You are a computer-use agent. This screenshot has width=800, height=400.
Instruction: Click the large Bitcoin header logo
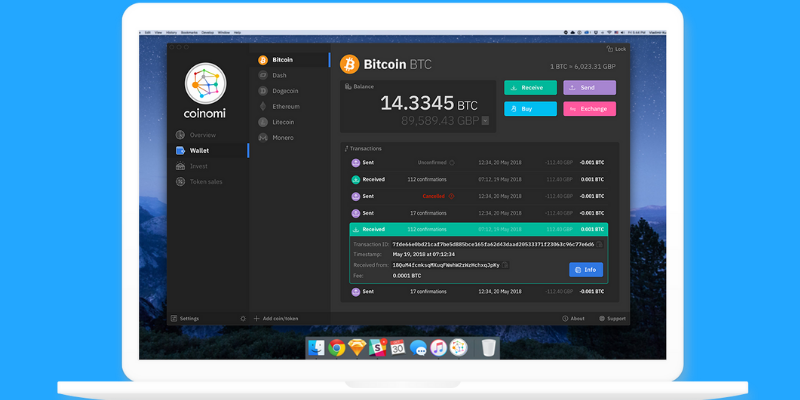tap(349, 64)
